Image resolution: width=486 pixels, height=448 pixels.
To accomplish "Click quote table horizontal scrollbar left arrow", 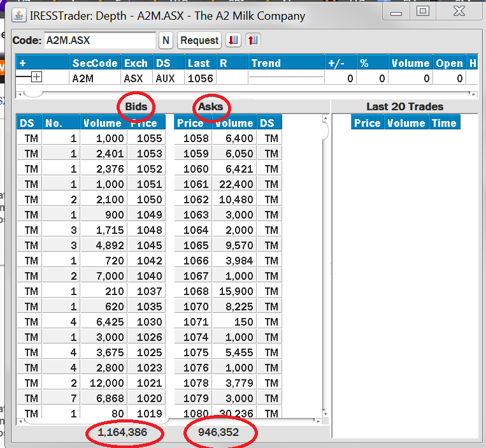I will tap(20, 94).
